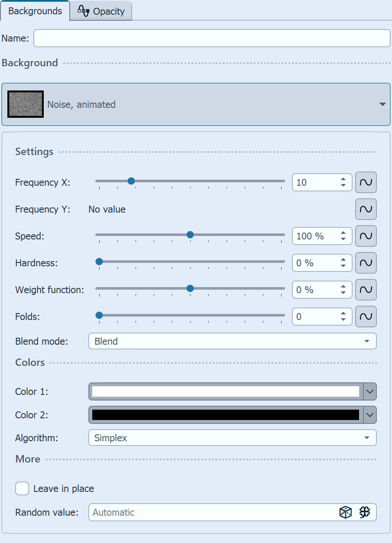Click the dice icon for Random value

tap(345, 512)
